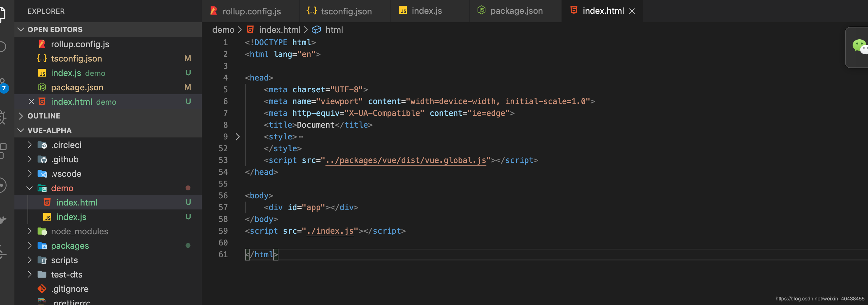Close the index.html editor tab

pos(632,11)
